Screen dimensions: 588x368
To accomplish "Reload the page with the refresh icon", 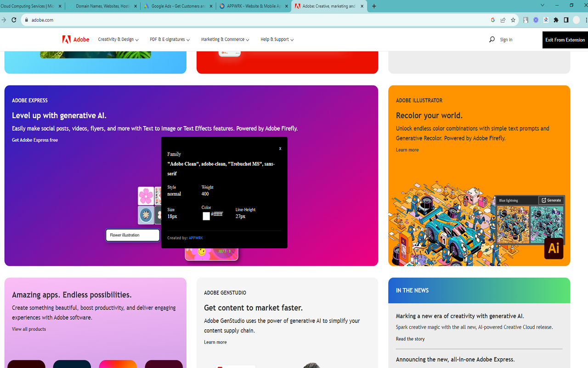I will pos(14,20).
